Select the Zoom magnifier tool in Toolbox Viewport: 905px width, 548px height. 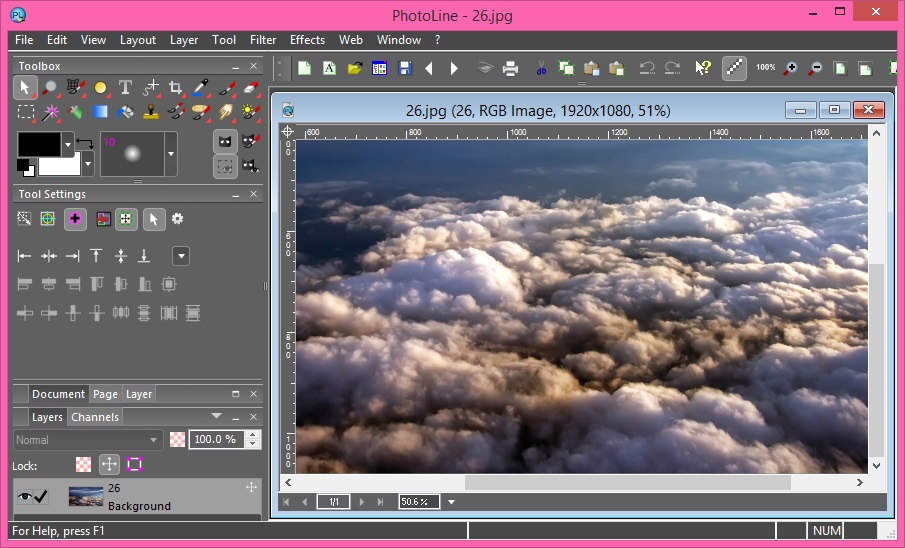50,88
